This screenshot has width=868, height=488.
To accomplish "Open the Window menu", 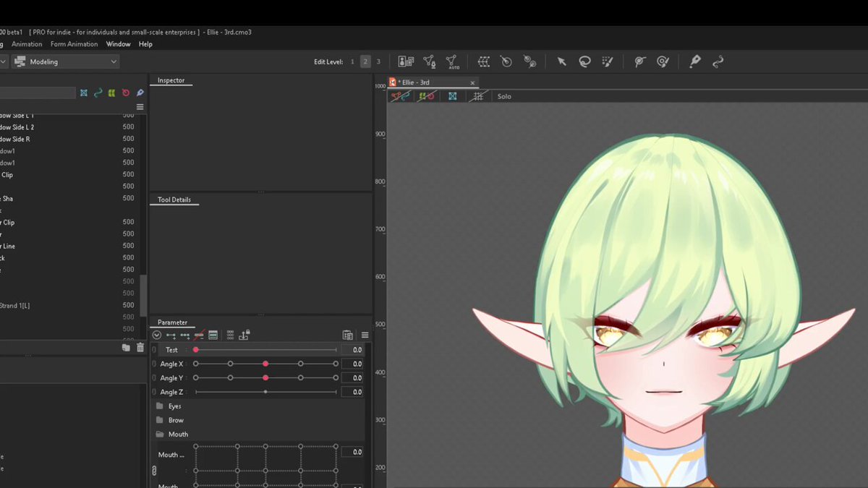I will pyautogui.click(x=119, y=44).
